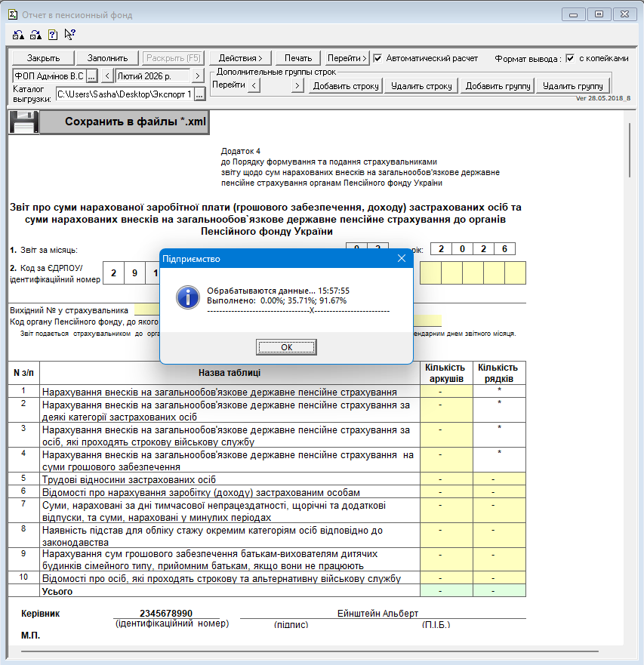This screenshot has height=665, width=644.
Task: Go to the next month after Лютий 2026
Action: (x=197, y=76)
